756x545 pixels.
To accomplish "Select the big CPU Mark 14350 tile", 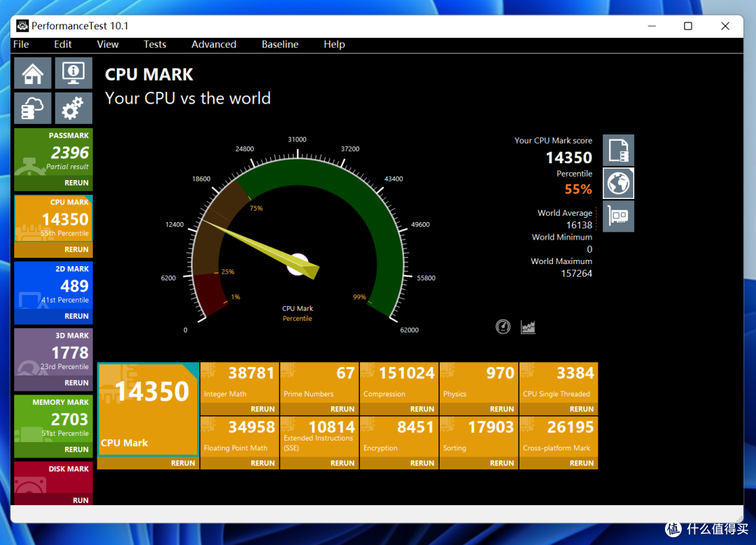I will [148, 409].
